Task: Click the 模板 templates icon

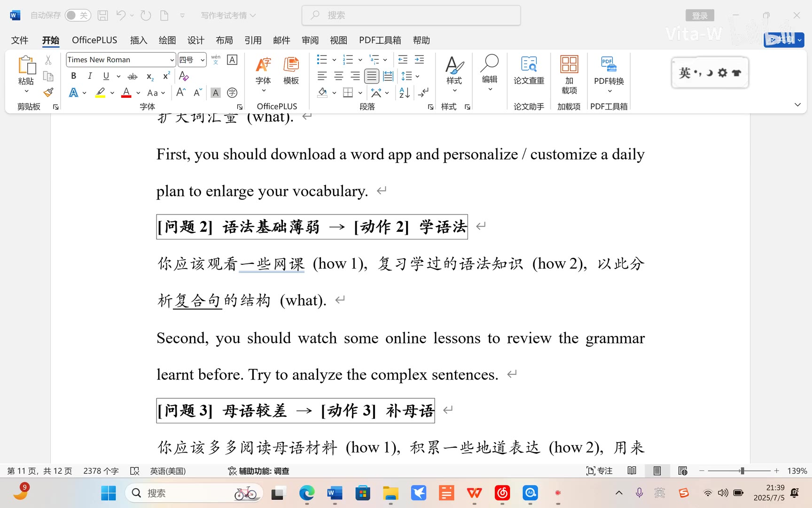Action: coord(291,71)
